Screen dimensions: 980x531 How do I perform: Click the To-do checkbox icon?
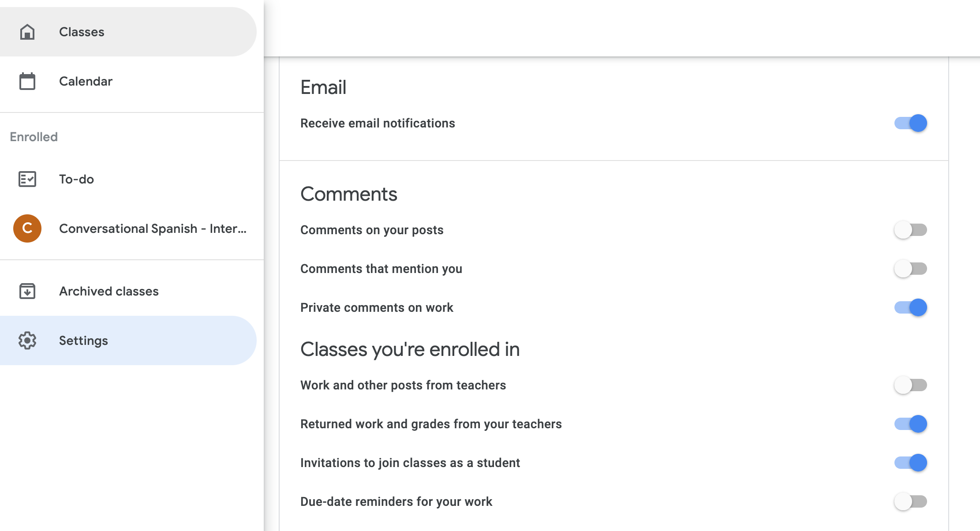pyautogui.click(x=27, y=179)
